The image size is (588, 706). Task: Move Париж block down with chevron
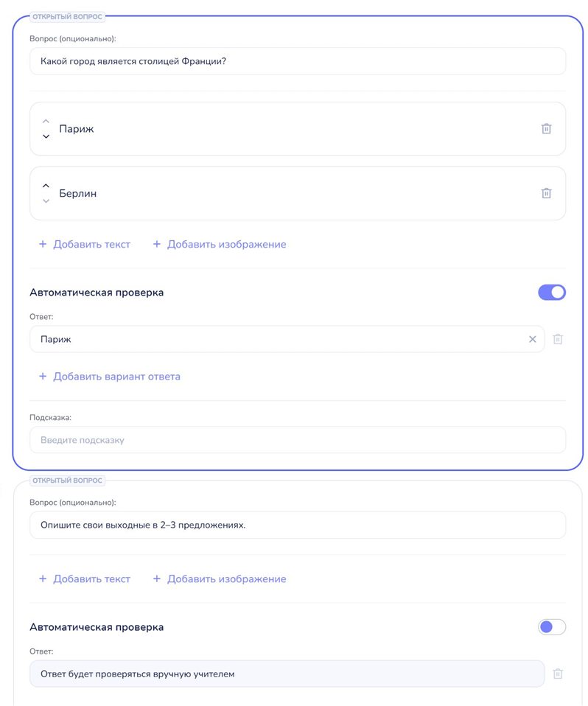point(46,136)
